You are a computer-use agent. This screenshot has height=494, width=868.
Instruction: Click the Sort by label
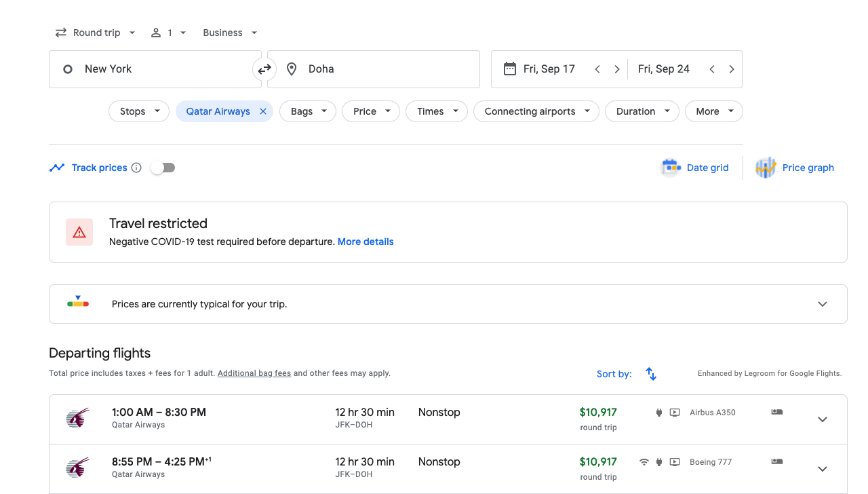tap(614, 374)
